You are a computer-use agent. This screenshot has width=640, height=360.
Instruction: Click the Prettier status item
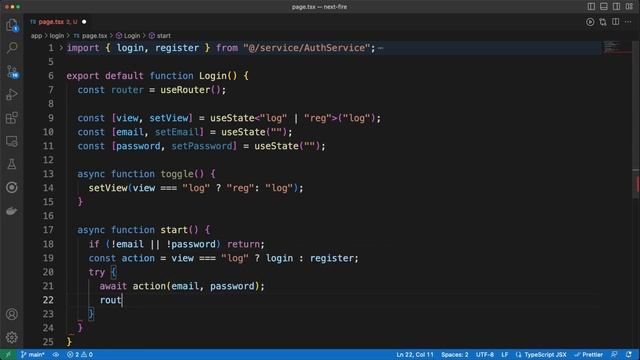(x=589, y=354)
